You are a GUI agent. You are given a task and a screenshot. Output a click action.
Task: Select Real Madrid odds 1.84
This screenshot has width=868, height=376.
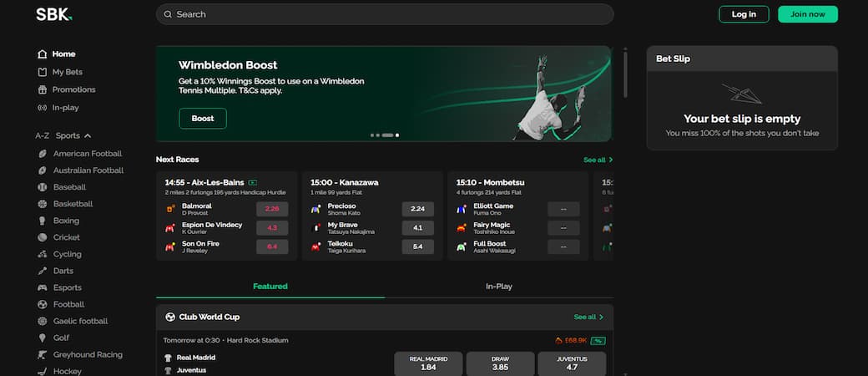tap(428, 363)
